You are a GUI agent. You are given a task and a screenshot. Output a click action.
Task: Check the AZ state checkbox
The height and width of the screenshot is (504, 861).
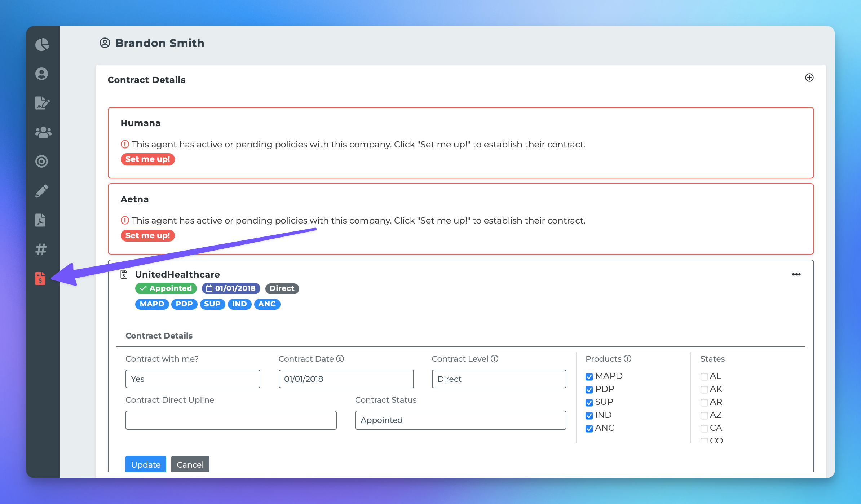704,415
